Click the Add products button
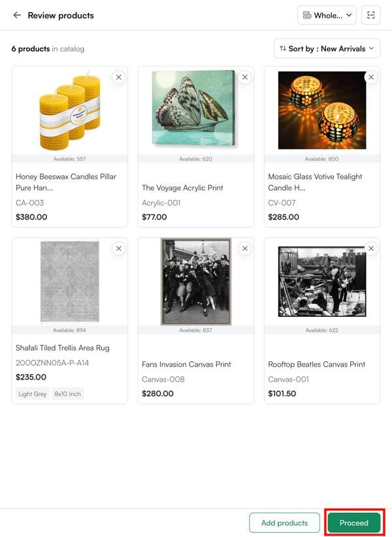The height and width of the screenshot is (537, 392). (x=284, y=523)
